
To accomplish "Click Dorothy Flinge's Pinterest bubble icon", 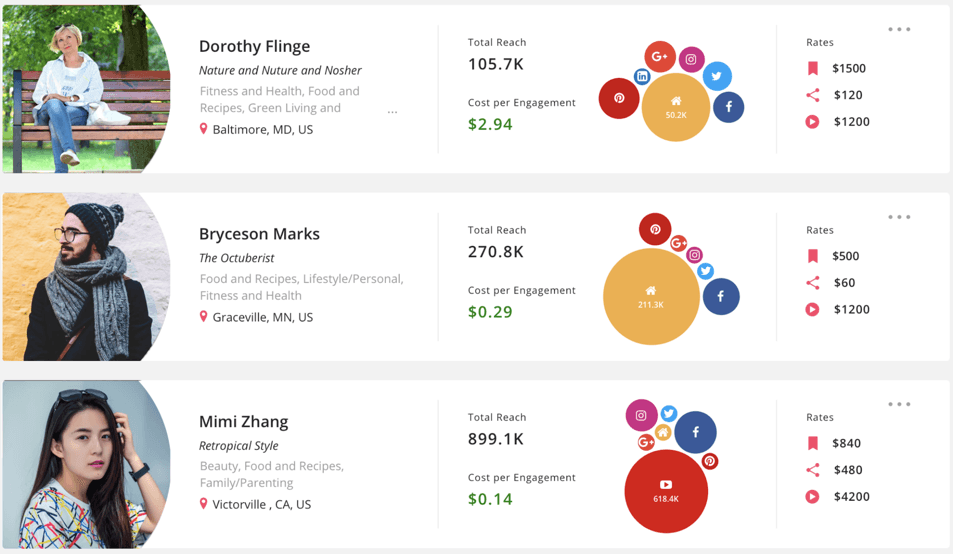I will [x=619, y=98].
